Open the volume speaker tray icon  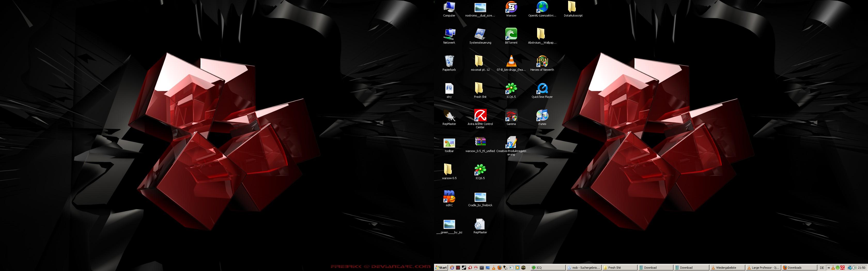pyautogui.click(x=854, y=268)
